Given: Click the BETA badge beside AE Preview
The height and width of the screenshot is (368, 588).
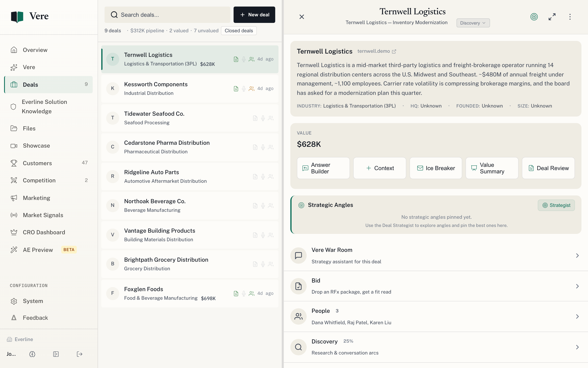Looking at the screenshot, I should coord(69,250).
